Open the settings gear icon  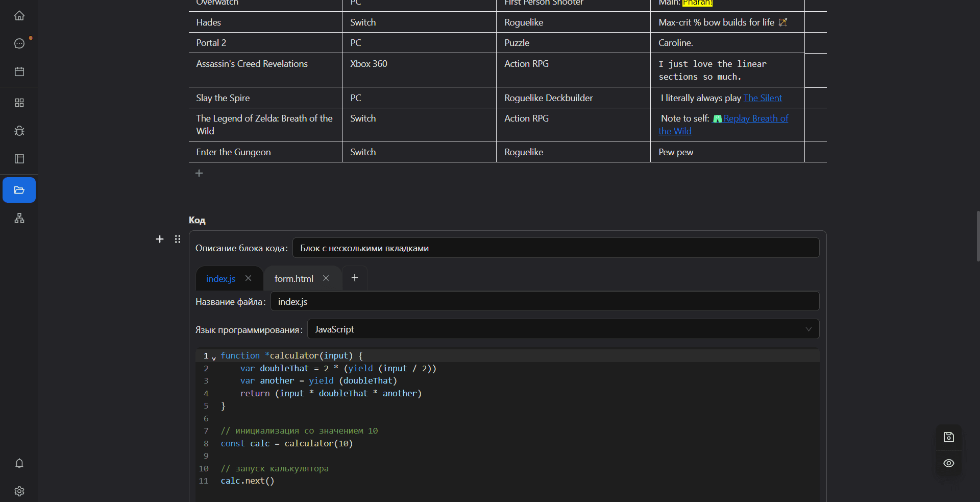pyautogui.click(x=19, y=491)
